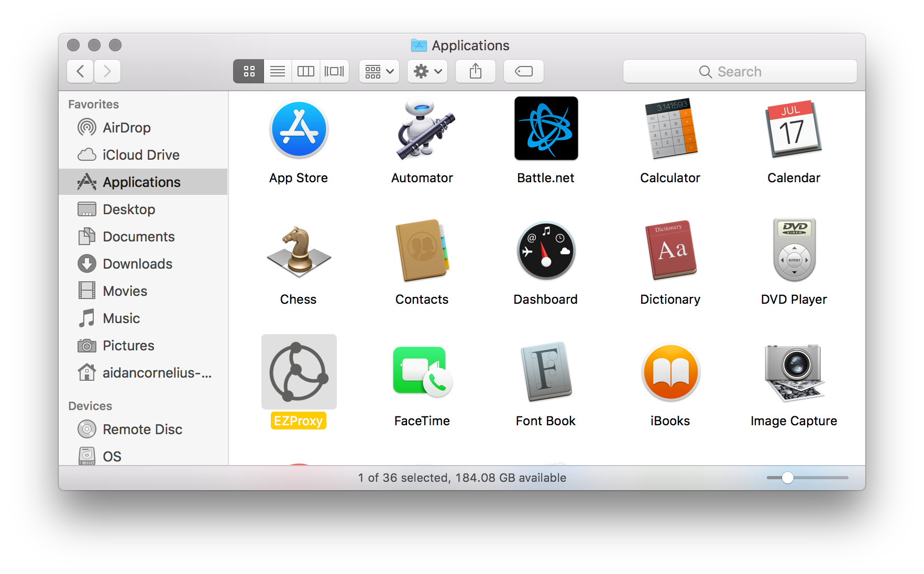Click the Chess knight icon
Screen dimensions: 924x574
(x=299, y=251)
